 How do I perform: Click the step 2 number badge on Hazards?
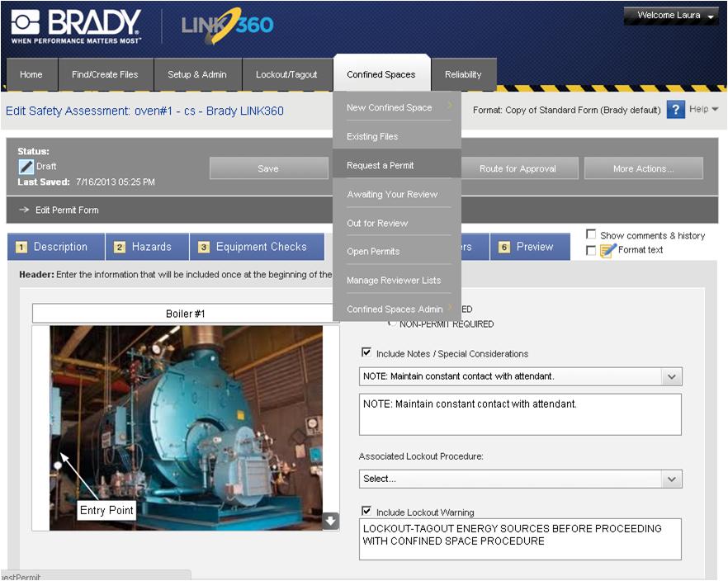pyautogui.click(x=120, y=247)
